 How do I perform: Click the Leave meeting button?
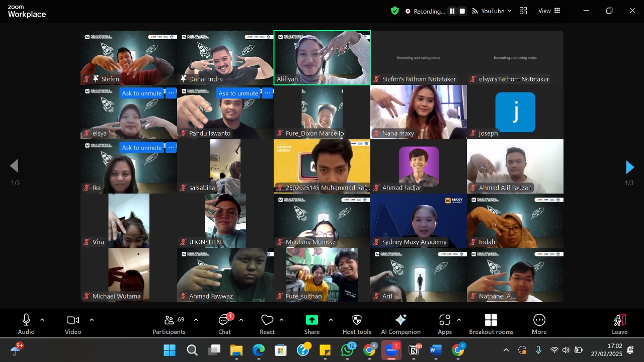tap(619, 324)
